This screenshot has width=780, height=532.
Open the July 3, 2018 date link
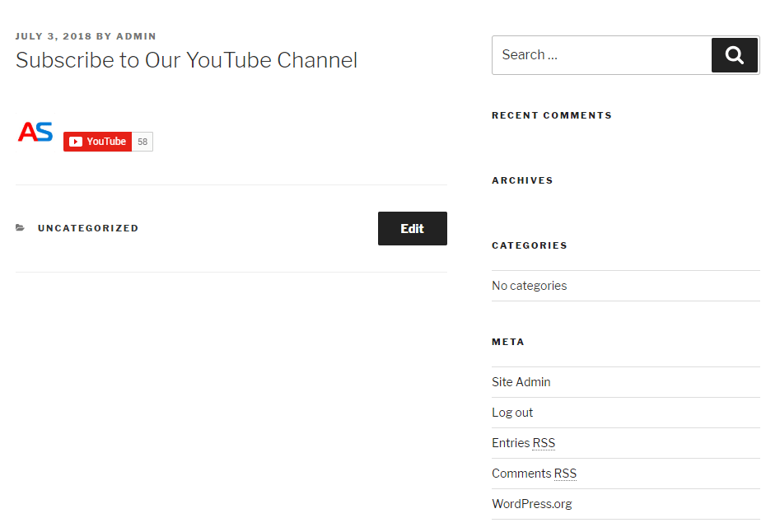click(53, 36)
